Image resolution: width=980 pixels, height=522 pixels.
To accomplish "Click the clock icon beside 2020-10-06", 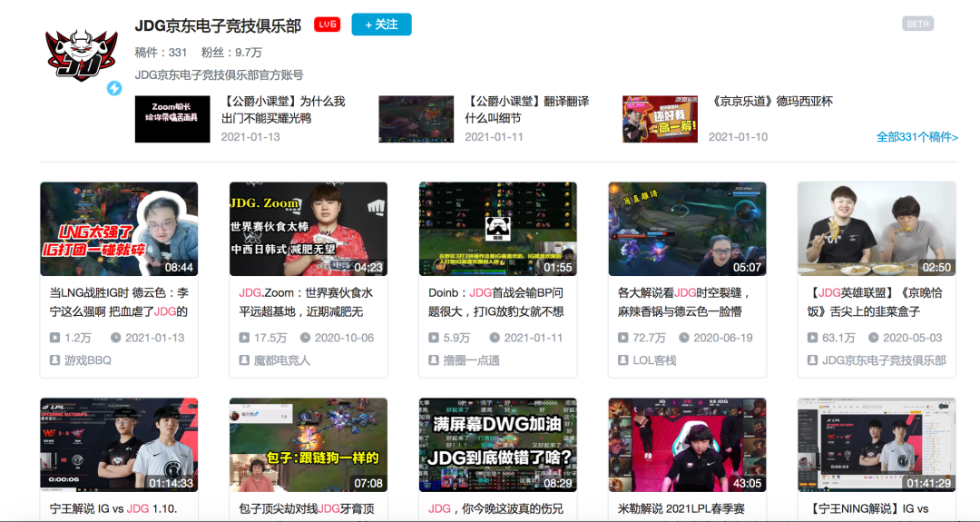I will tap(305, 338).
